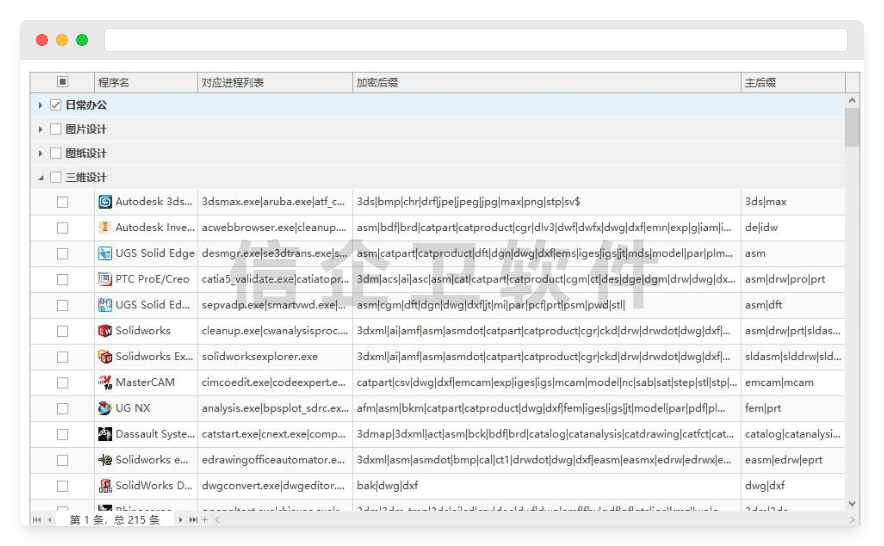Go to the last record button
Screen dimensions: 884x546
193,520
